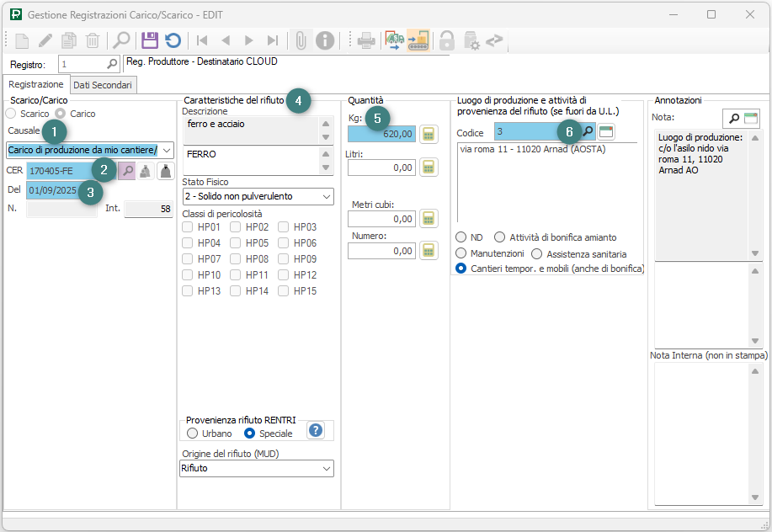Viewport: 772px width, 532px height.
Task: Click the CER code lookup magnifier
Action: (126, 171)
